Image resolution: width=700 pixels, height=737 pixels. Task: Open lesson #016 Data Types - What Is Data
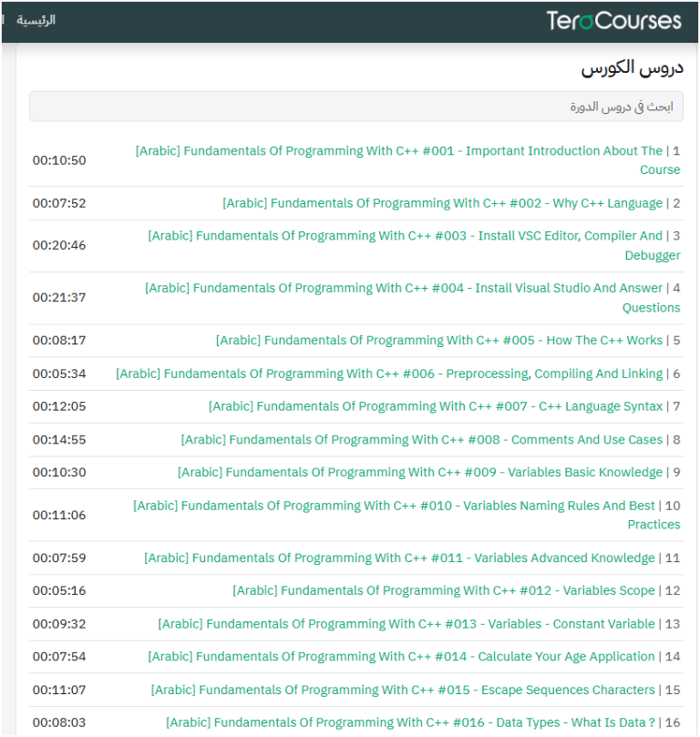pyautogui.click(x=410, y=722)
